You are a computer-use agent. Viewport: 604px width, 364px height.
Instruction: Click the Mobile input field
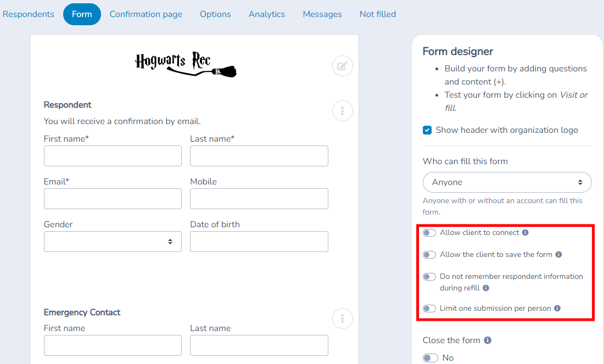point(259,199)
